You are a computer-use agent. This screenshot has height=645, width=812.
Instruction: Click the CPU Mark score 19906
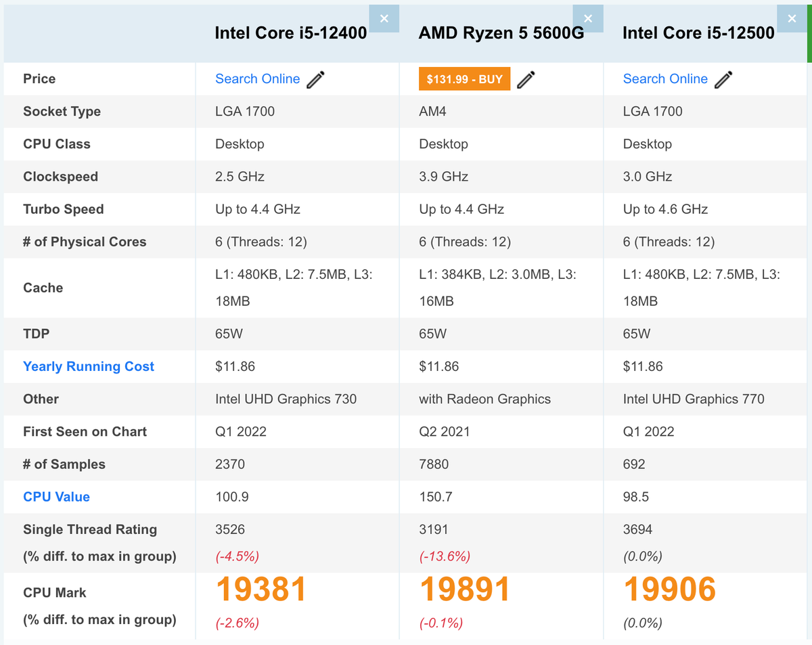click(669, 589)
